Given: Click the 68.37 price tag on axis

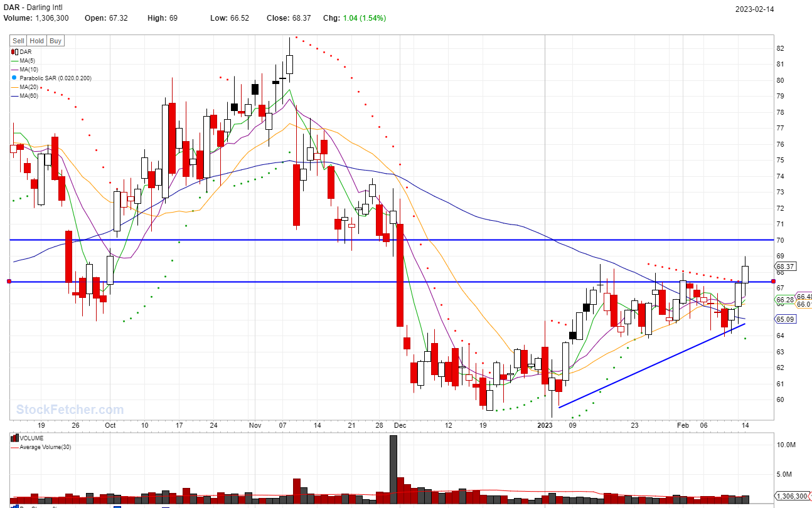Looking at the screenshot, I should [x=786, y=266].
